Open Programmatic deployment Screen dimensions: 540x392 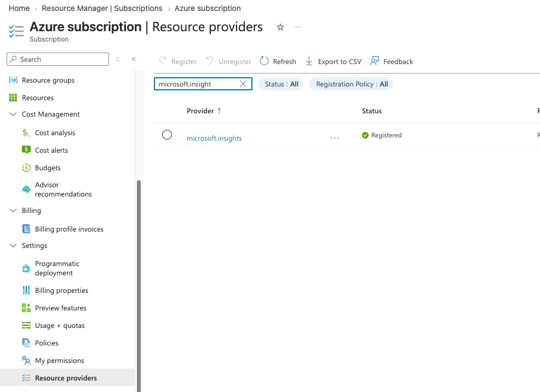point(57,268)
